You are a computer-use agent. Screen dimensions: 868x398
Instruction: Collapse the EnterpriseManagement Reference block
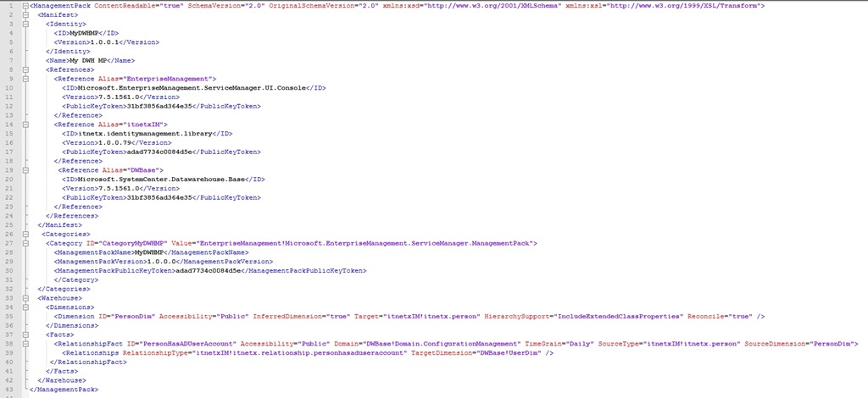tap(25, 79)
